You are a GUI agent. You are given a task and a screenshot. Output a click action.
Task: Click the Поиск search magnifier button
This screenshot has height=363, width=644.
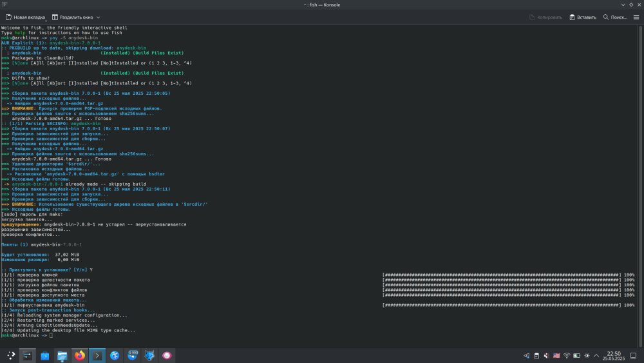(x=615, y=17)
